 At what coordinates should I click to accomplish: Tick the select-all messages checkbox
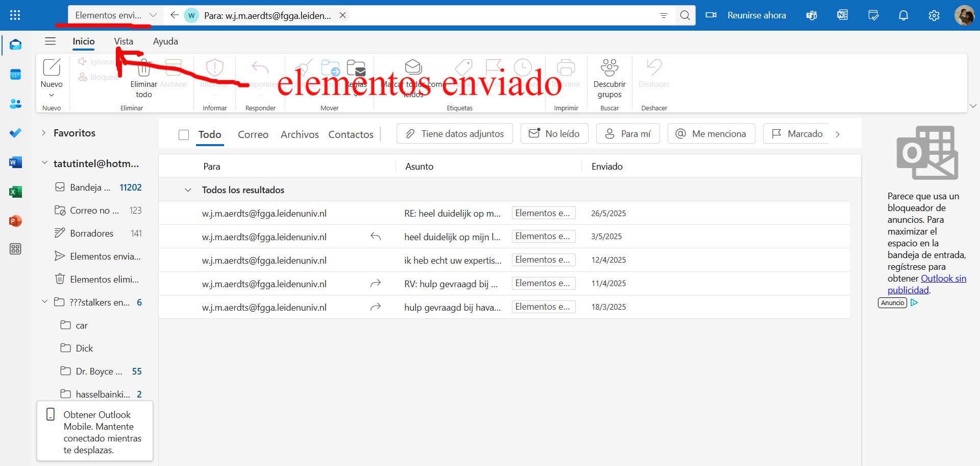[184, 134]
